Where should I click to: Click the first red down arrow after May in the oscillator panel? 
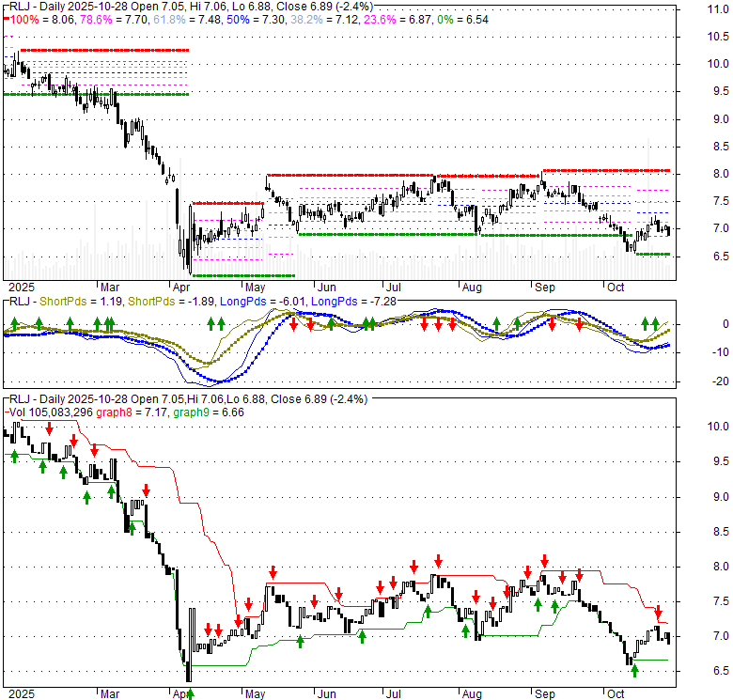point(293,324)
